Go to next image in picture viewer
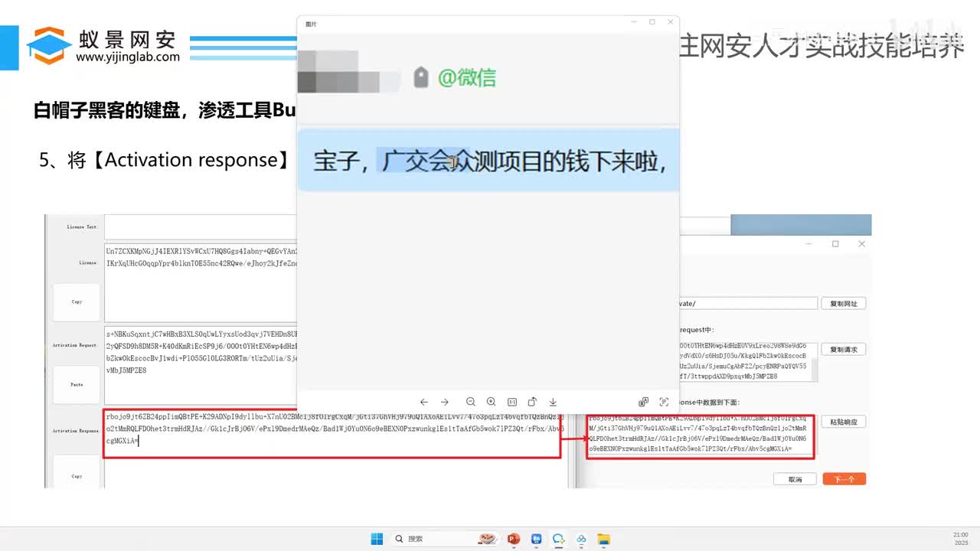980x551 pixels. (x=445, y=402)
